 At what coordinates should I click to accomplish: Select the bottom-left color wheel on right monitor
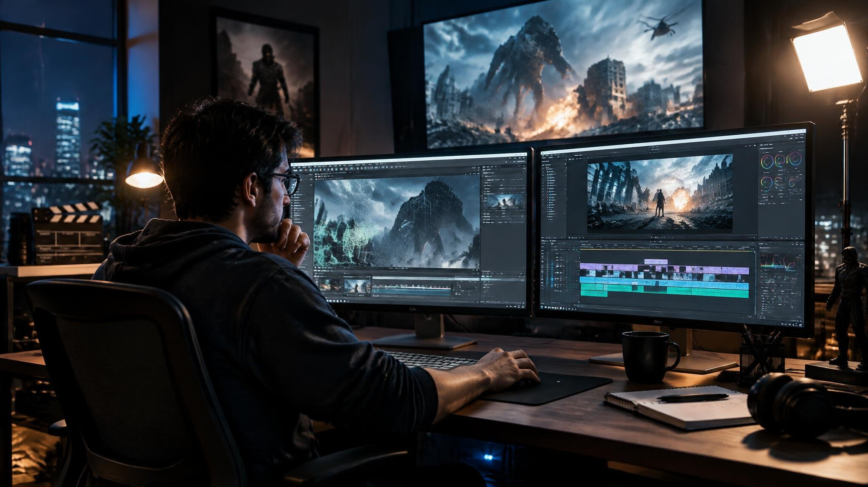click(766, 184)
